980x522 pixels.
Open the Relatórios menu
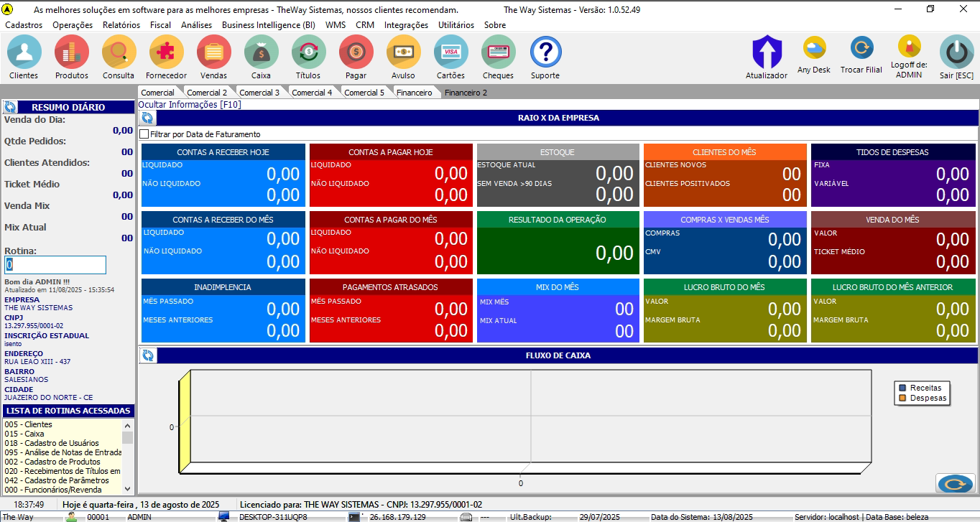tap(121, 24)
